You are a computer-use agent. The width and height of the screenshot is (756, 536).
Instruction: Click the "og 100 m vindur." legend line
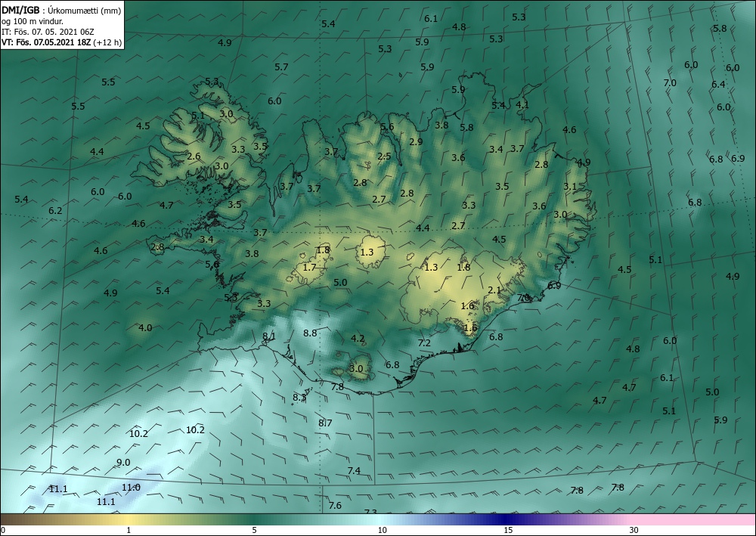(x=33, y=21)
